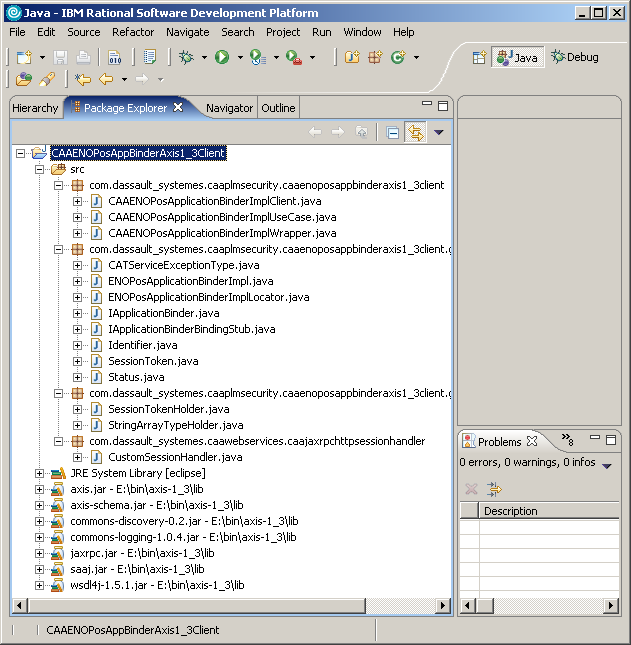
Task: Open the File menu
Action: pos(17,32)
